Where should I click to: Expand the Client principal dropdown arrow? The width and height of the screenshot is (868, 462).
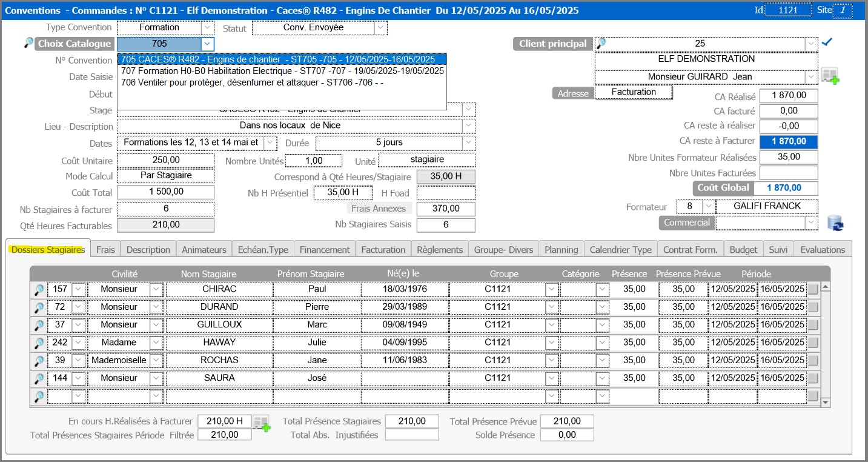coord(811,43)
